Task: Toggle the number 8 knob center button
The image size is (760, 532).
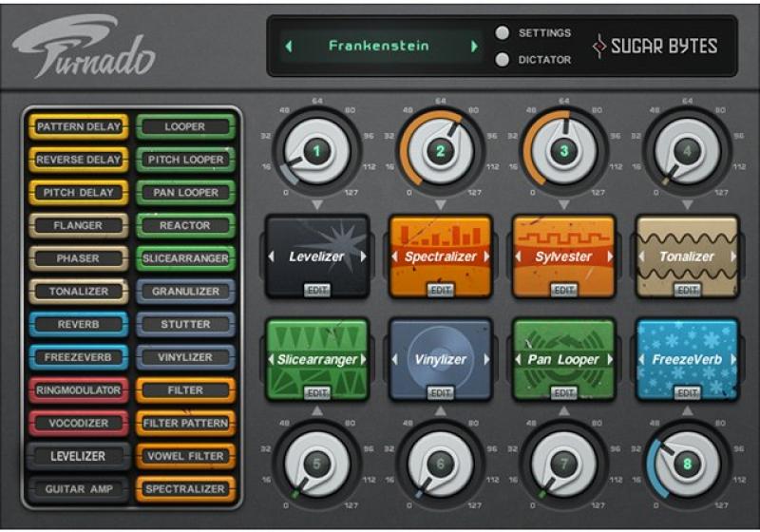Action: 688,465
